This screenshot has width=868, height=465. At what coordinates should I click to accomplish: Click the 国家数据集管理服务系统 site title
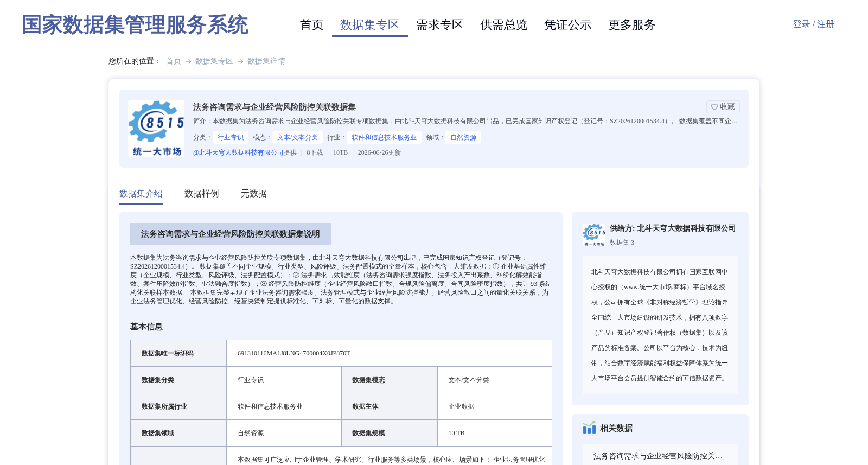[135, 25]
